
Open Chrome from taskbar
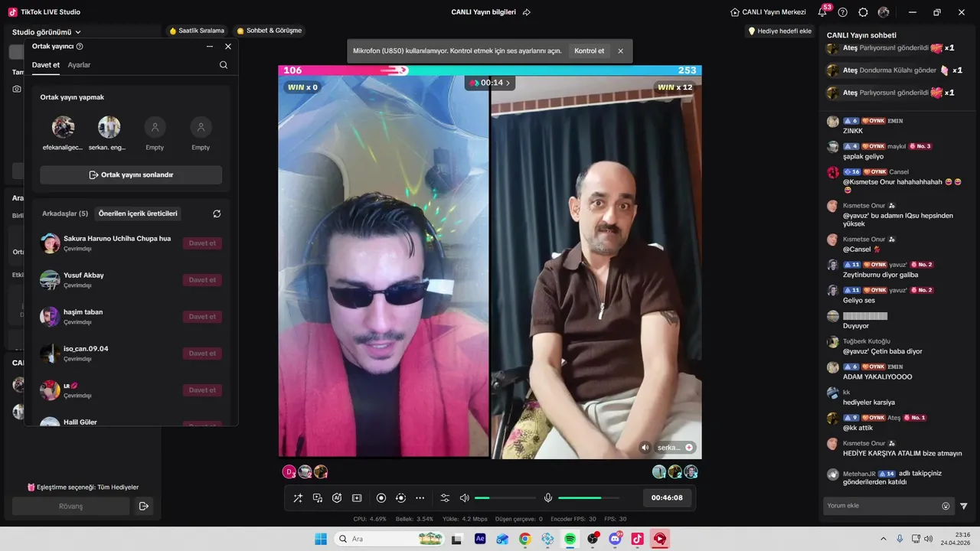coord(524,540)
